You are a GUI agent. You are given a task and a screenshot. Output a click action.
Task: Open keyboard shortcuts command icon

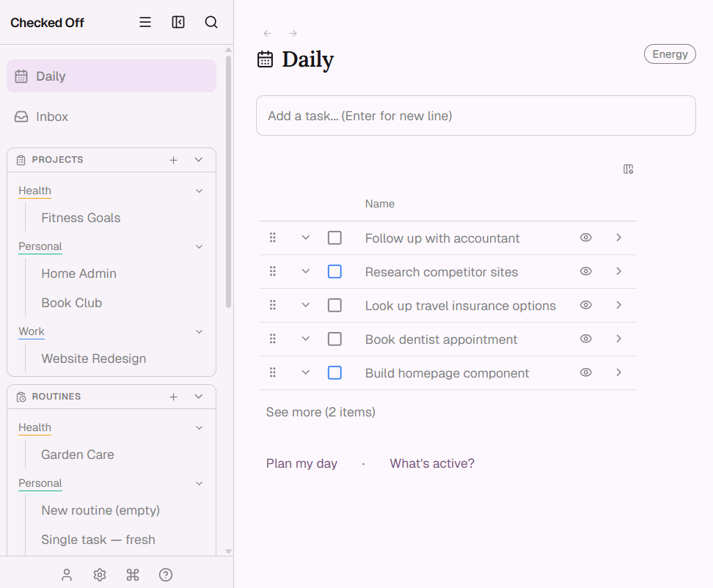tap(133, 575)
